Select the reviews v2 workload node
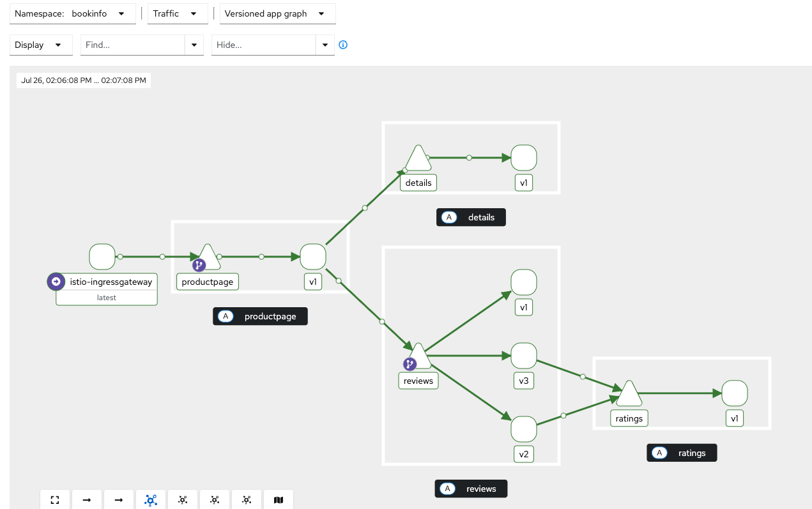This screenshot has width=812, height=509. click(523, 429)
